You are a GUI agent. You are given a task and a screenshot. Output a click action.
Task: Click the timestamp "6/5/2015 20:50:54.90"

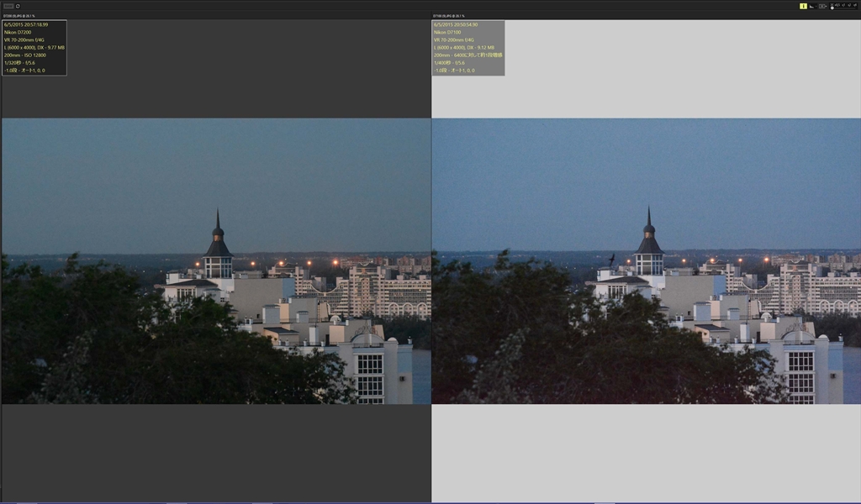tap(456, 24)
